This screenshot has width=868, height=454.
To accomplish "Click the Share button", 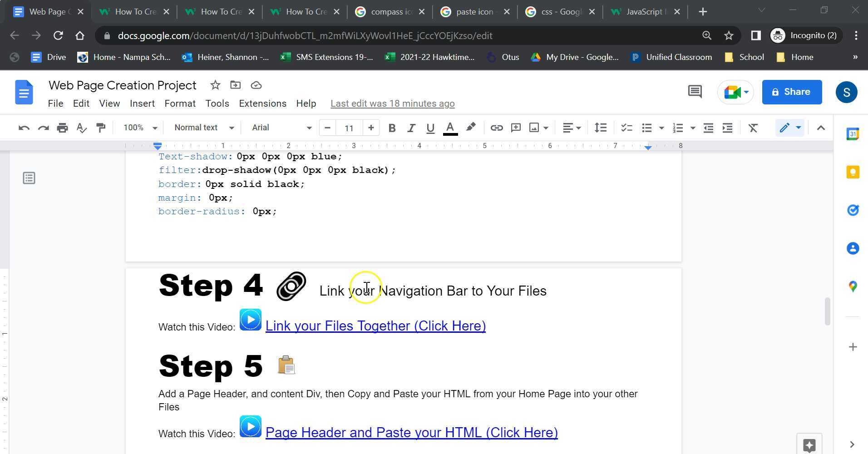I will point(792,92).
